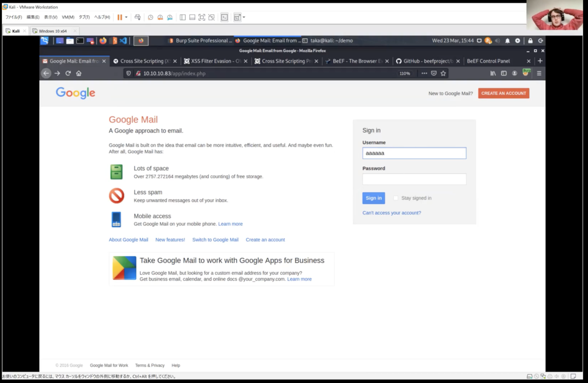Click the Save to Pocket icon
The image size is (588, 383).
click(x=434, y=73)
